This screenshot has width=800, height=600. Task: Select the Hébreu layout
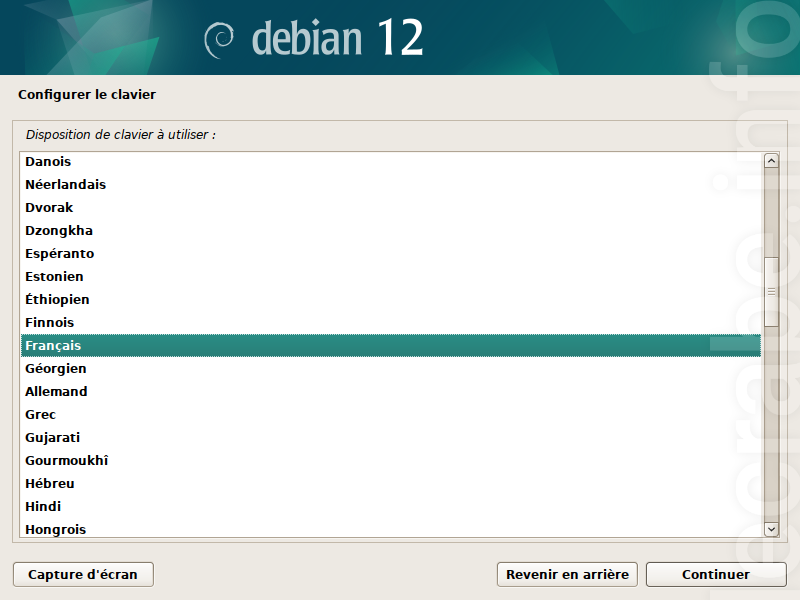391,483
